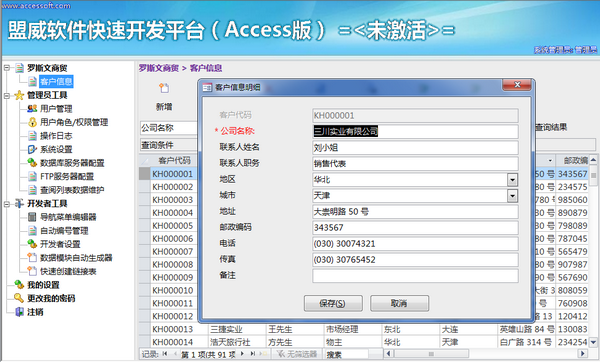The height and width of the screenshot is (362, 600).
Task: Select 客户信息 in the navigation tree
Action: click(x=56, y=82)
